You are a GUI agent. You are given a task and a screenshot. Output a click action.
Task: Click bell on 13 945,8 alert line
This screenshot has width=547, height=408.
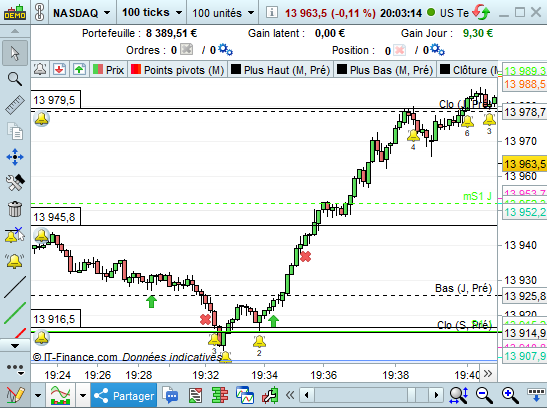(42, 236)
